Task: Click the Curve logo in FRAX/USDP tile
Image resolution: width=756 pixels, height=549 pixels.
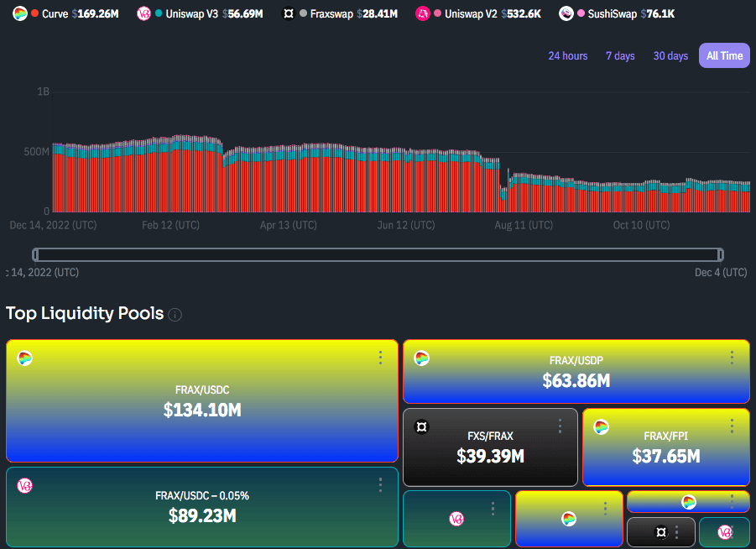Action: click(x=421, y=358)
